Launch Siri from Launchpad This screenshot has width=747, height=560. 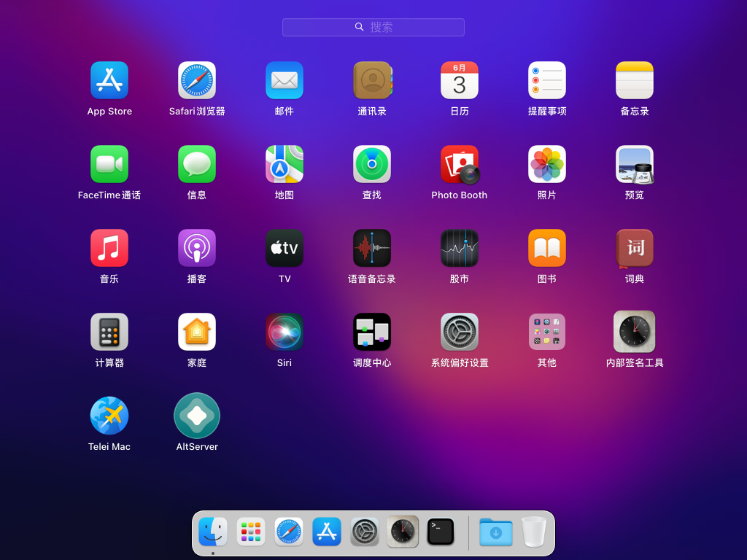(285, 332)
